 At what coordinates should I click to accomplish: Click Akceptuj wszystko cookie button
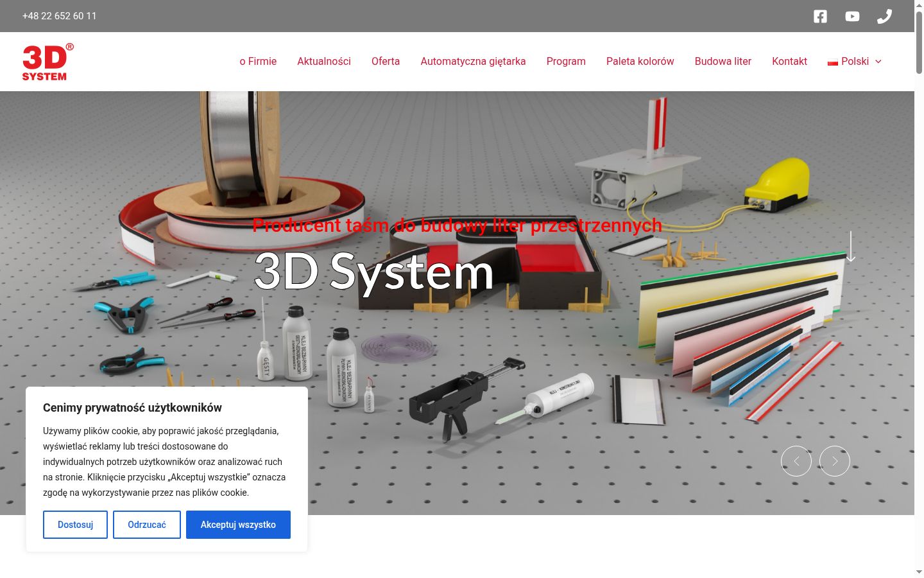(x=238, y=525)
